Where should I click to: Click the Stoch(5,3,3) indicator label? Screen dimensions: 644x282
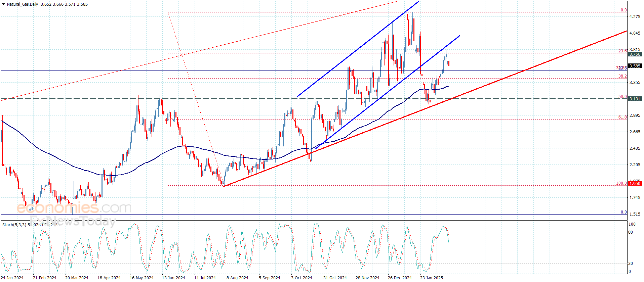pos(14,225)
